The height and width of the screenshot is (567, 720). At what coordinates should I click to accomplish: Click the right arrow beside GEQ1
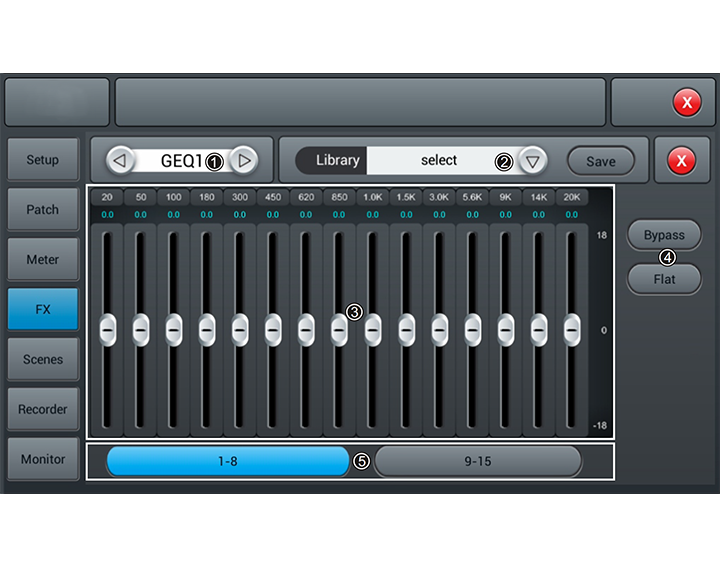pos(242,160)
